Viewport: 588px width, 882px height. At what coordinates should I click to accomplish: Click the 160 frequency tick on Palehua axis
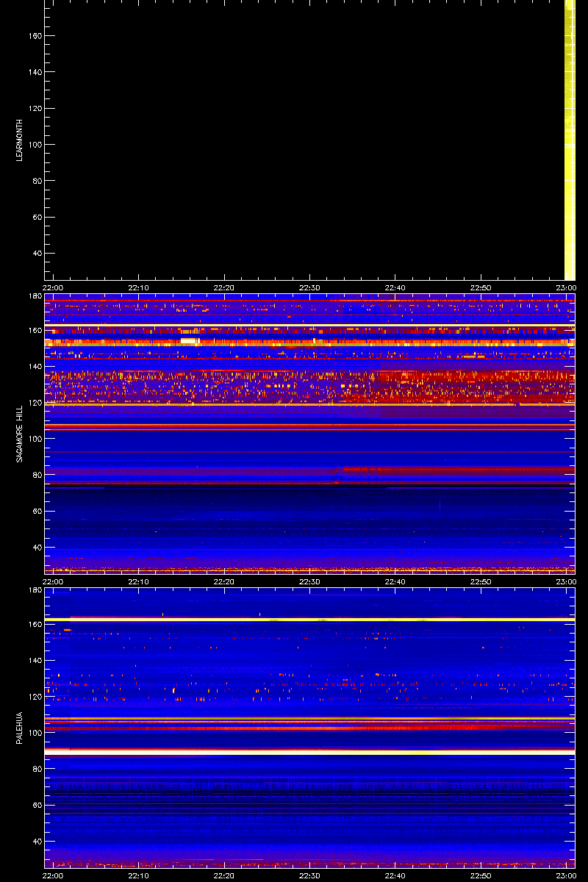pyautogui.click(x=34, y=624)
